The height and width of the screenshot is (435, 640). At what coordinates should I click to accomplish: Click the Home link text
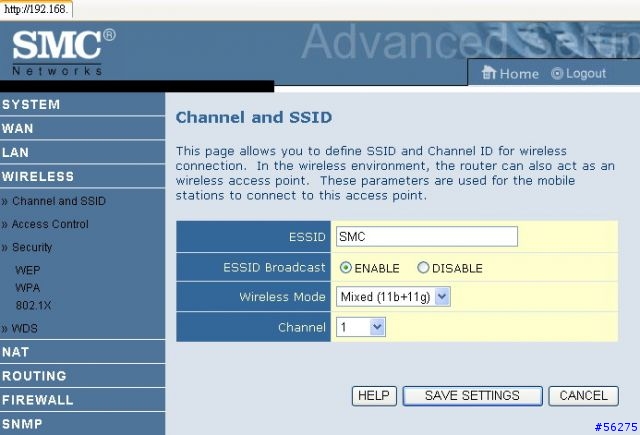519,74
